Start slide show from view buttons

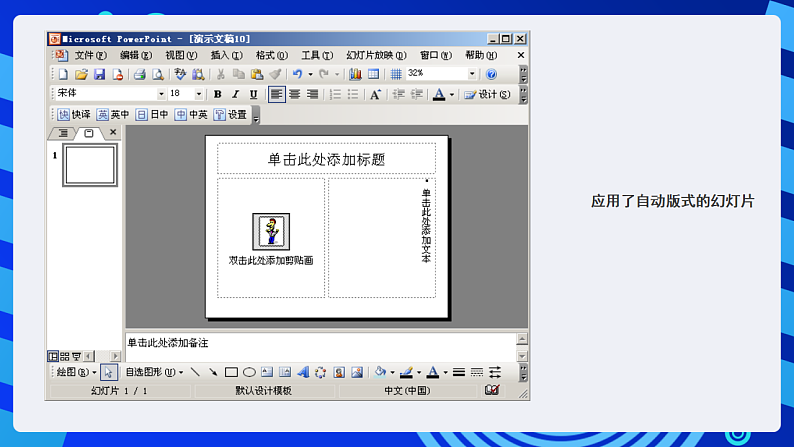(76, 356)
